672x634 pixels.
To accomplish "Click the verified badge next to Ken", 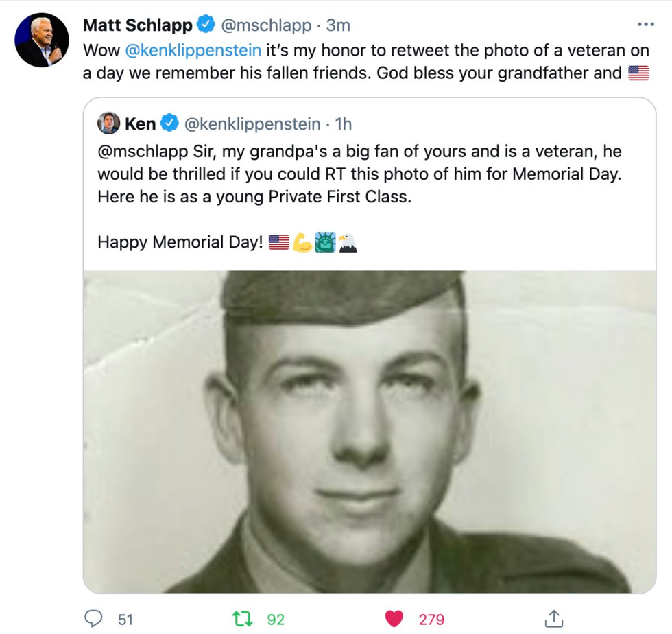I will pos(169,124).
